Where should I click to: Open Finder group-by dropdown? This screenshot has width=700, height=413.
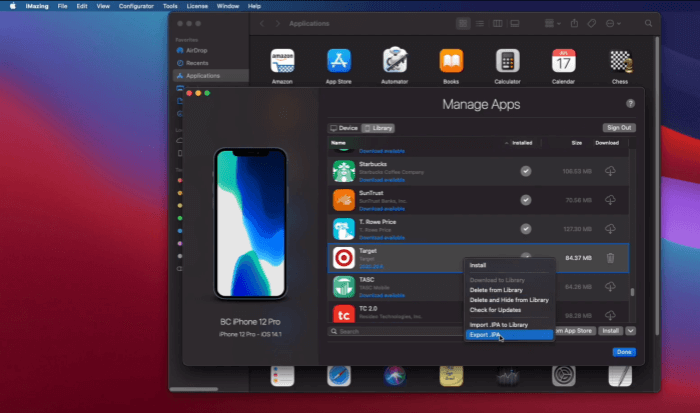click(x=553, y=23)
